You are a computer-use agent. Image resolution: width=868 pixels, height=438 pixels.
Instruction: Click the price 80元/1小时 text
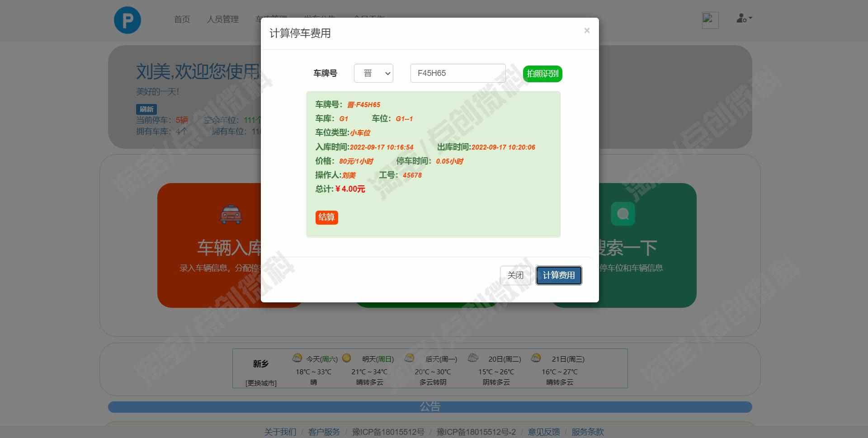(356, 161)
